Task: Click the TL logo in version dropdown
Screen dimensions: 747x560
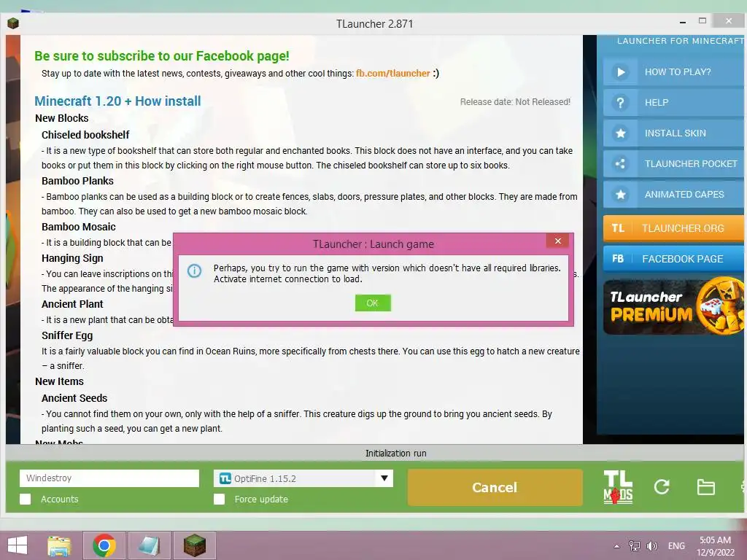Action: [225, 478]
